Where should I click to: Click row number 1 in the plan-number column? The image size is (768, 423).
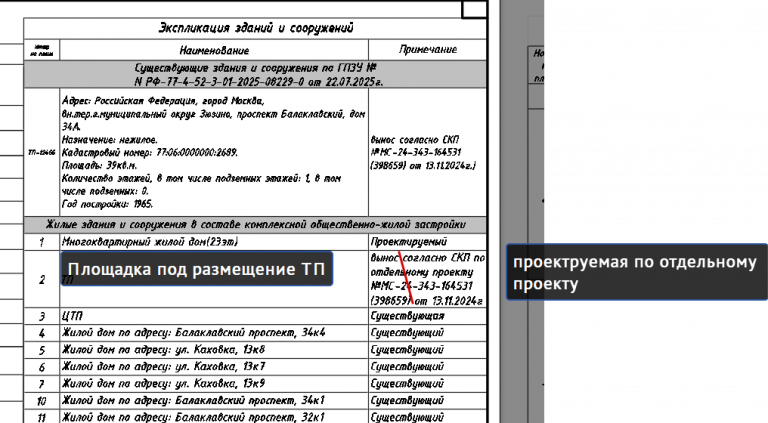42,242
